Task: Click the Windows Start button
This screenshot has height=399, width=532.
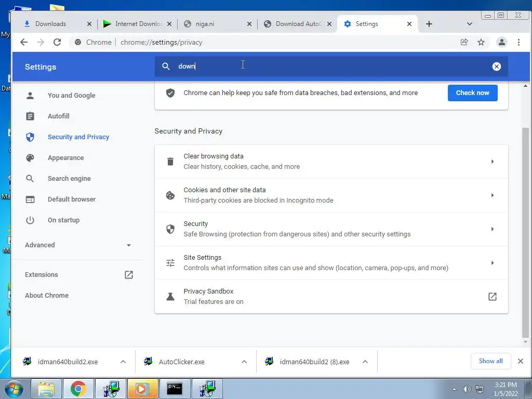Action: pos(14,389)
